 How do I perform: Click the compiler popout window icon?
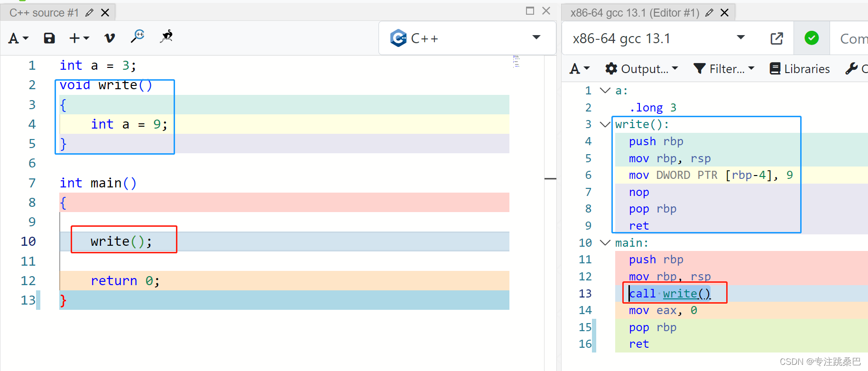(x=776, y=38)
